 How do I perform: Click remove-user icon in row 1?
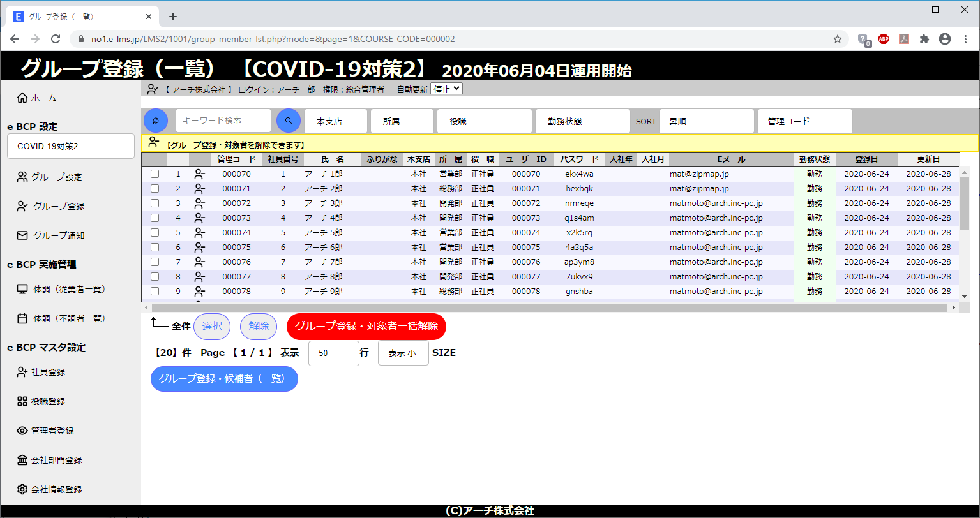200,174
